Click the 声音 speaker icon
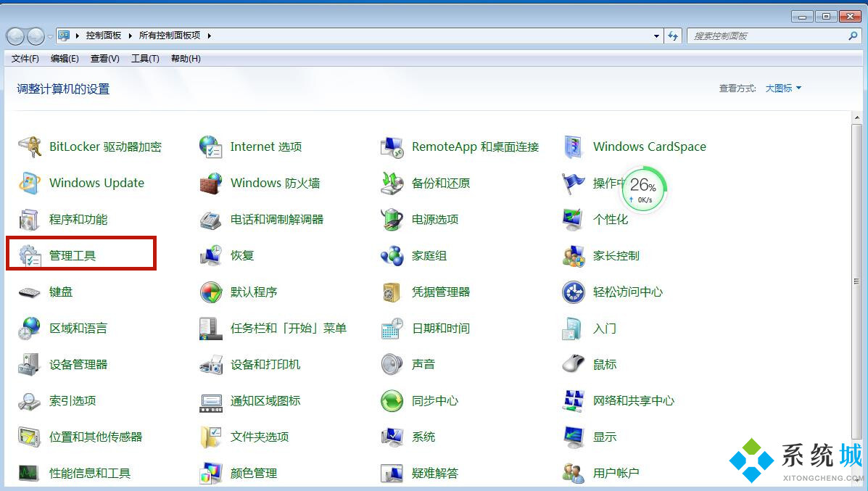 coord(392,365)
